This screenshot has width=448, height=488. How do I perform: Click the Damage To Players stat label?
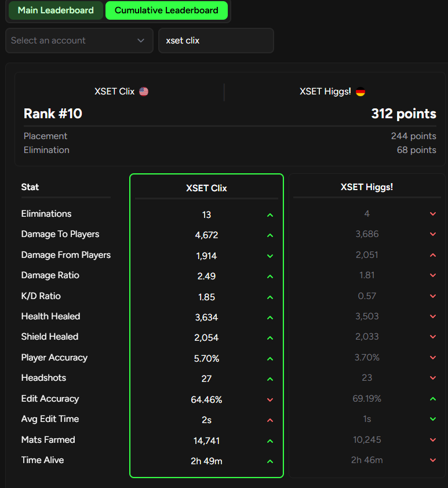point(60,234)
